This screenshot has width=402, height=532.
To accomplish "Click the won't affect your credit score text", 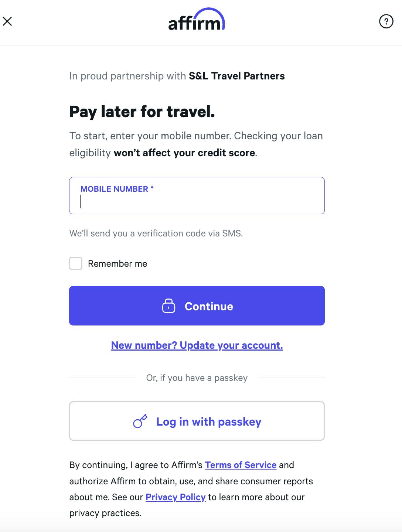I will click(x=184, y=153).
